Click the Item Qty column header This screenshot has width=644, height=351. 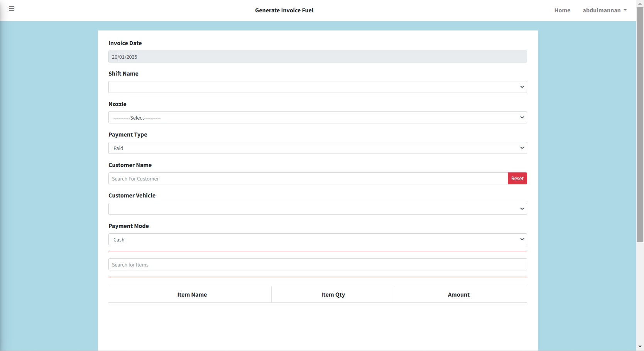click(x=333, y=295)
